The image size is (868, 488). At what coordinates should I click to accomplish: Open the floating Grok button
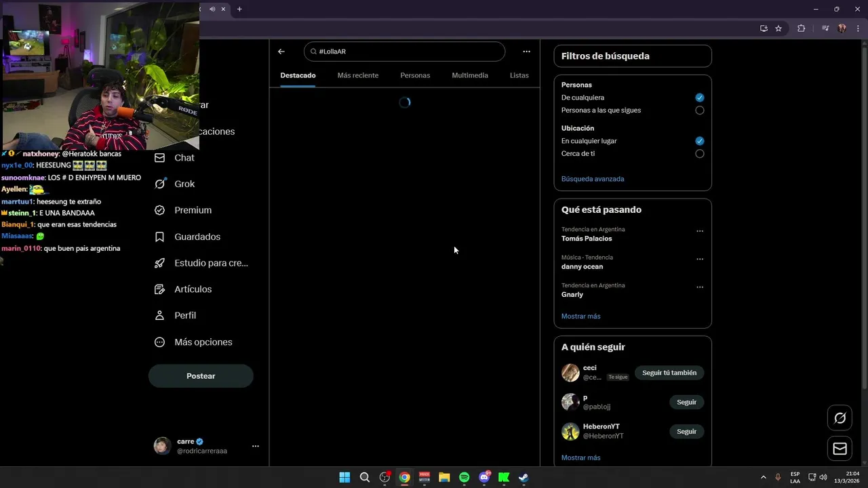click(840, 418)
